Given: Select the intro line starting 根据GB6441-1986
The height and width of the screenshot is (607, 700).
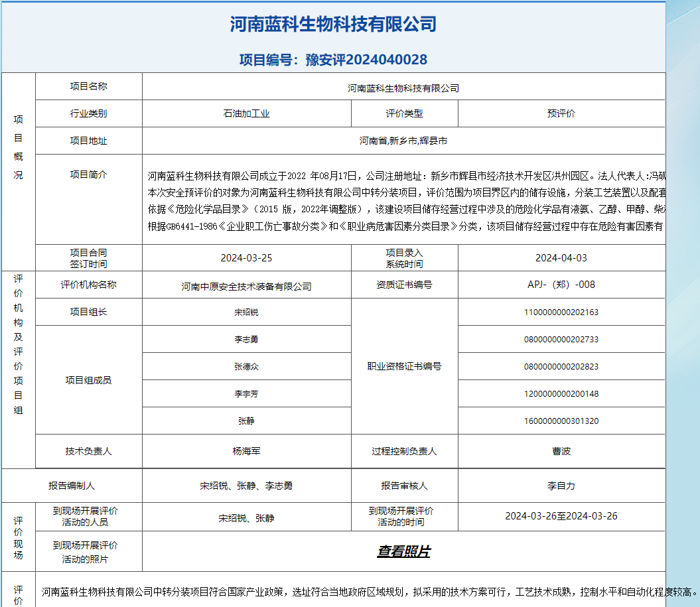Looking at the screenshot, I should [405, 227].
